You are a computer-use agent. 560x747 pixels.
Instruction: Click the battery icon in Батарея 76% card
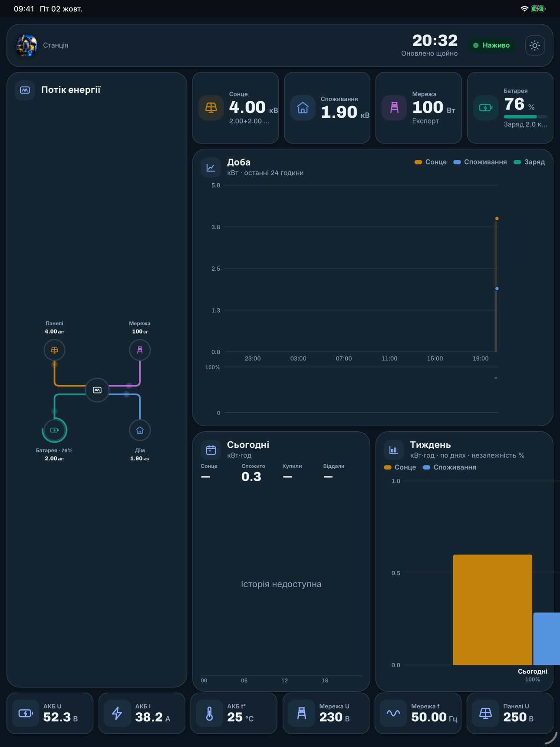pos(486,108)
